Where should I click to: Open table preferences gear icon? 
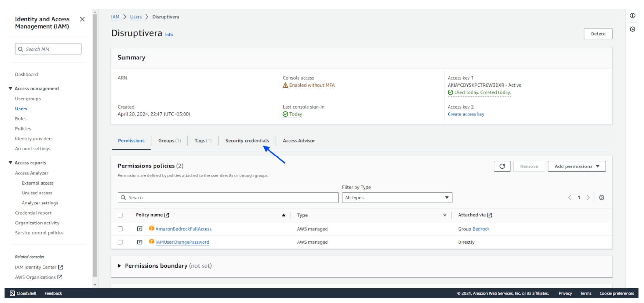601,198
